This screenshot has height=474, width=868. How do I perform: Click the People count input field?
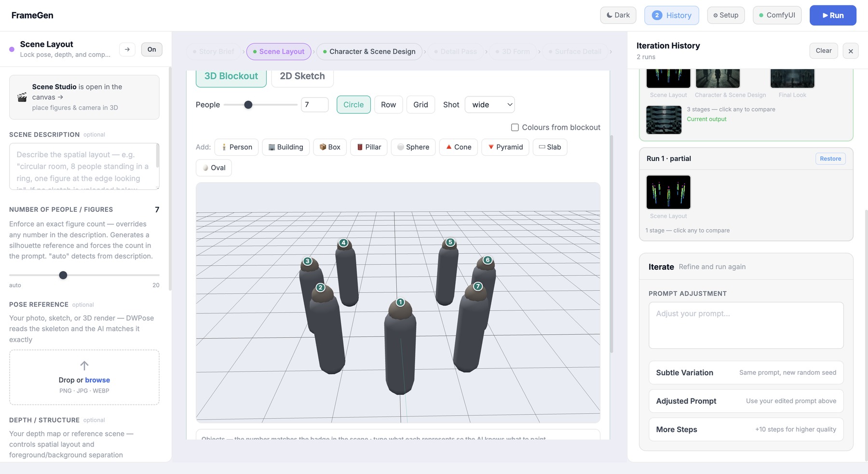(x=314, y=105)
